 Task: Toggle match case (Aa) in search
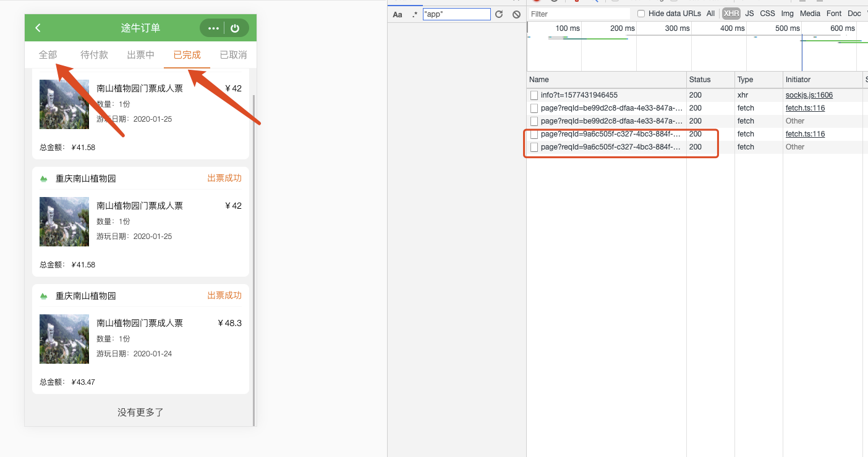[x=398, y=14]
